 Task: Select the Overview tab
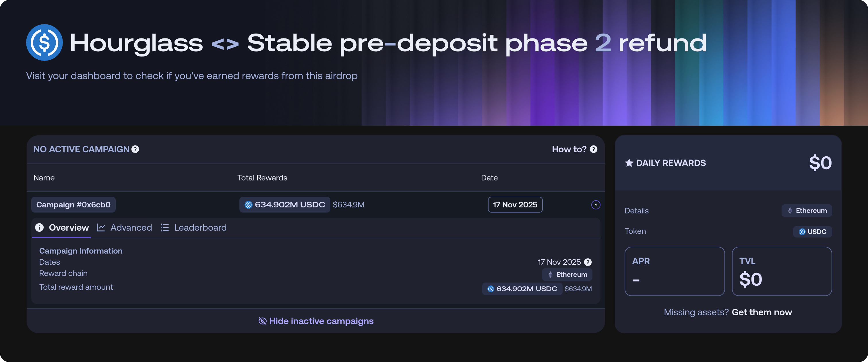[69, 228]
